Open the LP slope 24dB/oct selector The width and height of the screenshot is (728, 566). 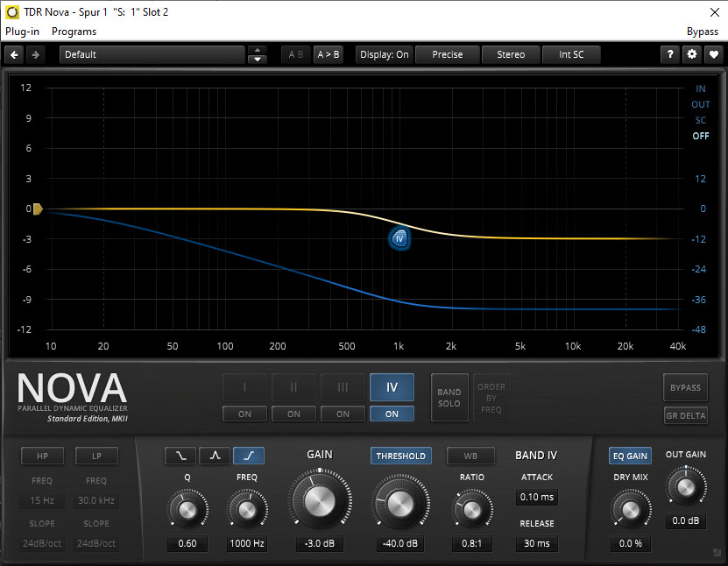coord(96,543)
